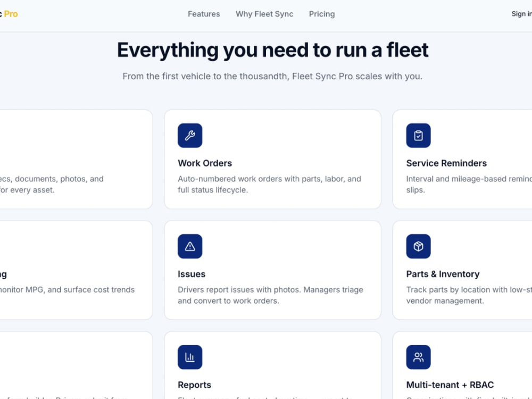The image size is (532, 399).
Task: Click the Sign in link
Action: tap(521, 14)
